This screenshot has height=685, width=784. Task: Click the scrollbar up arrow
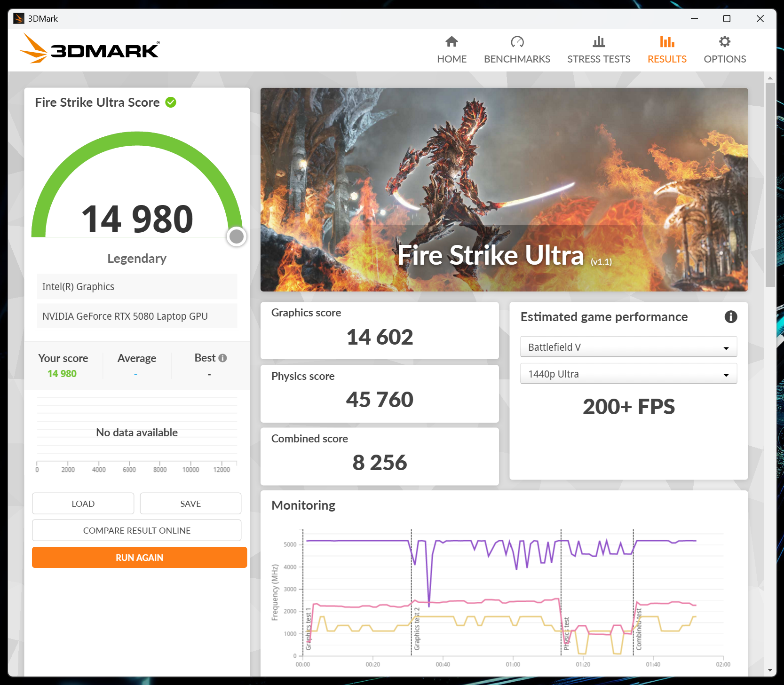coord(770,78)
